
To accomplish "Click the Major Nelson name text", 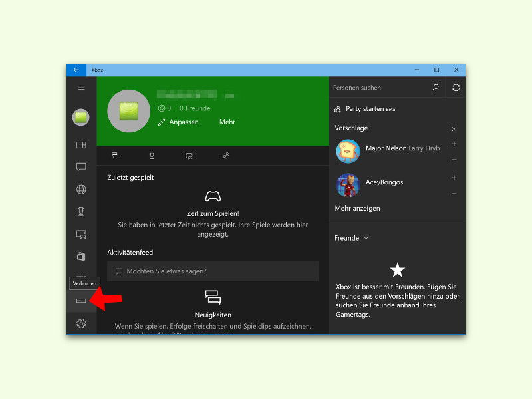I will click(x=386, y=148).
